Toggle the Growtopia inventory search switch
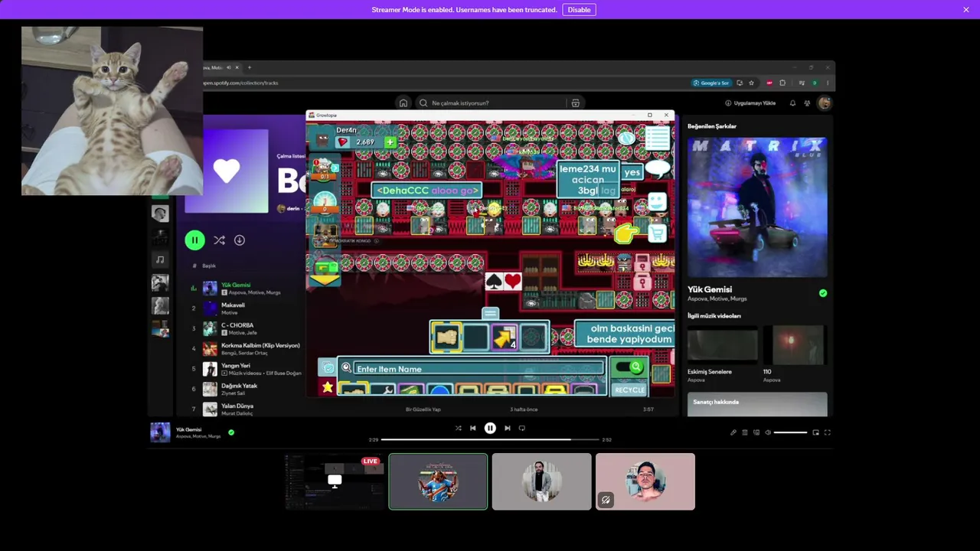The width and height of the screenshot is (980, 551). 629,367
